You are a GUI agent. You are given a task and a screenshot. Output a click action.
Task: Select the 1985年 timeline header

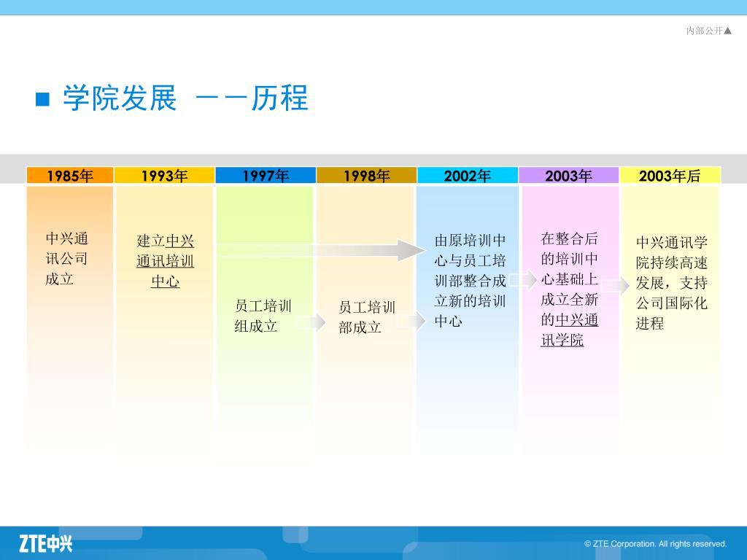click(70, 175)
